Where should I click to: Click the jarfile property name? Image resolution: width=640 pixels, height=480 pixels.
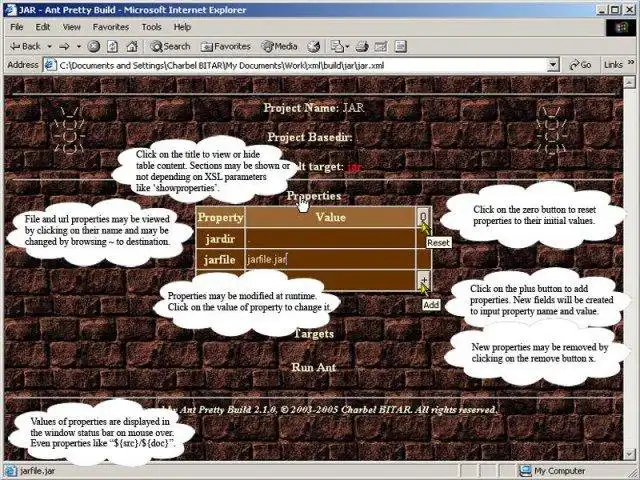pyautogui.click(x=220, y=260)
